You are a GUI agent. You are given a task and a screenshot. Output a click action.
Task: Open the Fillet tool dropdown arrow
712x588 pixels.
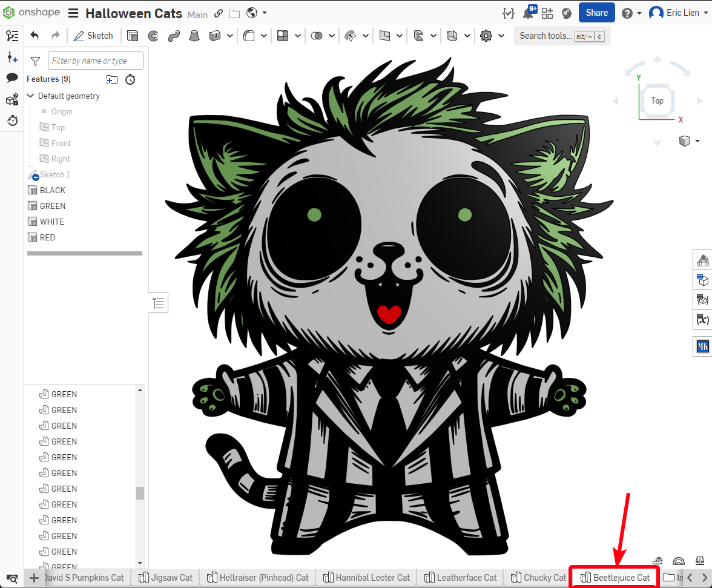click(264, 36)
